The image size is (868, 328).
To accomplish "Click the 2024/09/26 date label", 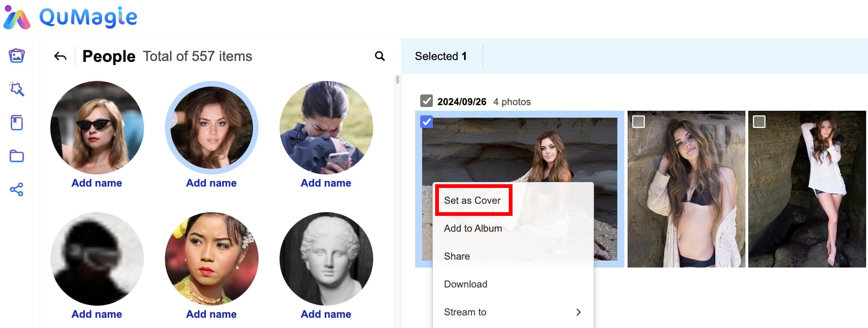I will tap(462, 101).
